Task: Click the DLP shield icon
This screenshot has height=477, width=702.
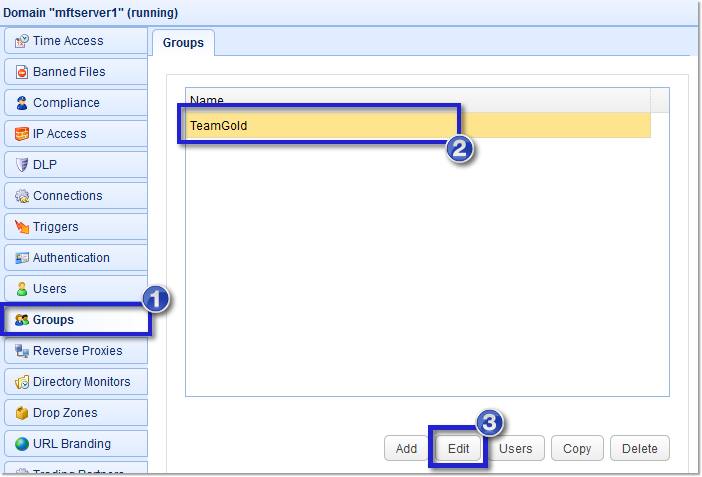Action: click(x=21, y=165)
